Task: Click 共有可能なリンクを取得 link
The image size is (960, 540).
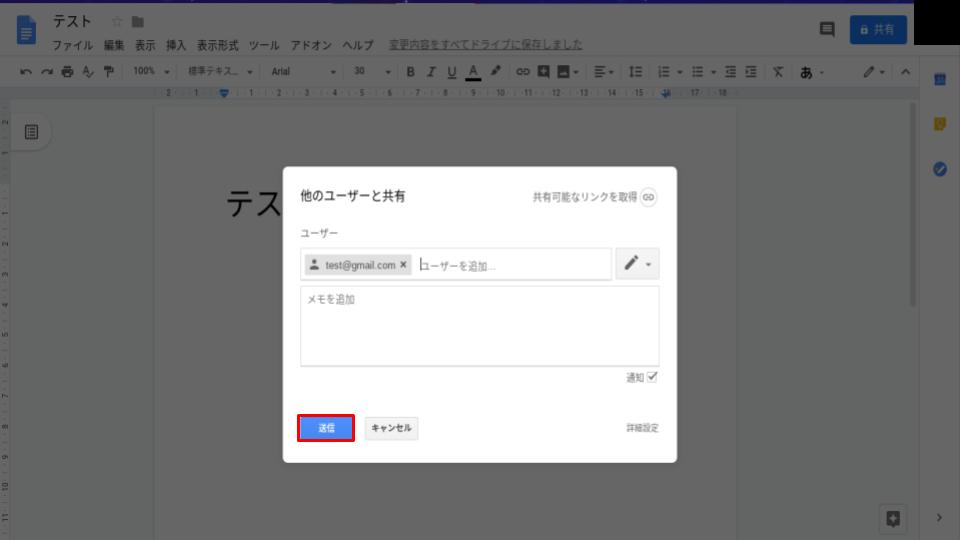Action: pyautogui.click(x=585, y=197)
